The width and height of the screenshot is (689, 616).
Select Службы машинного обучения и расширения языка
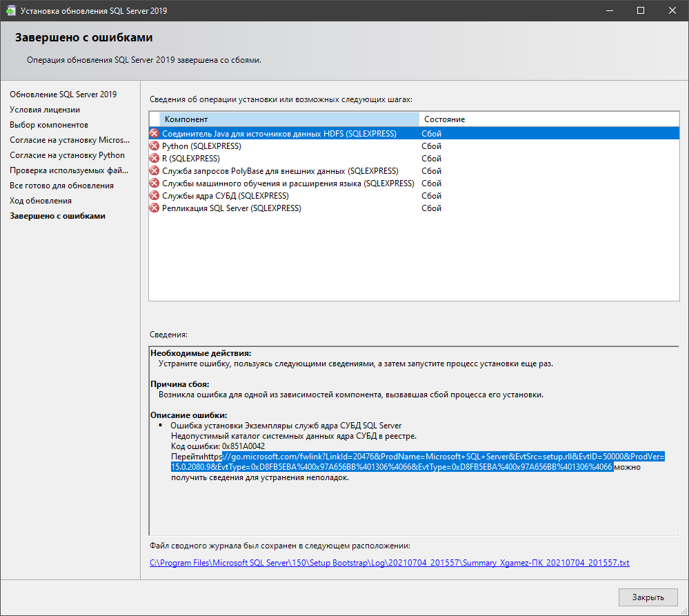414,183
